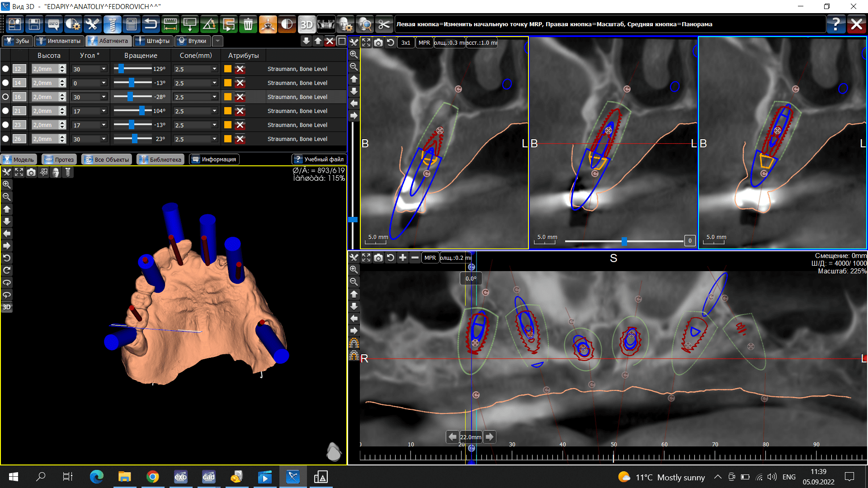Select radio button for tooth 12

pos(5,69)
